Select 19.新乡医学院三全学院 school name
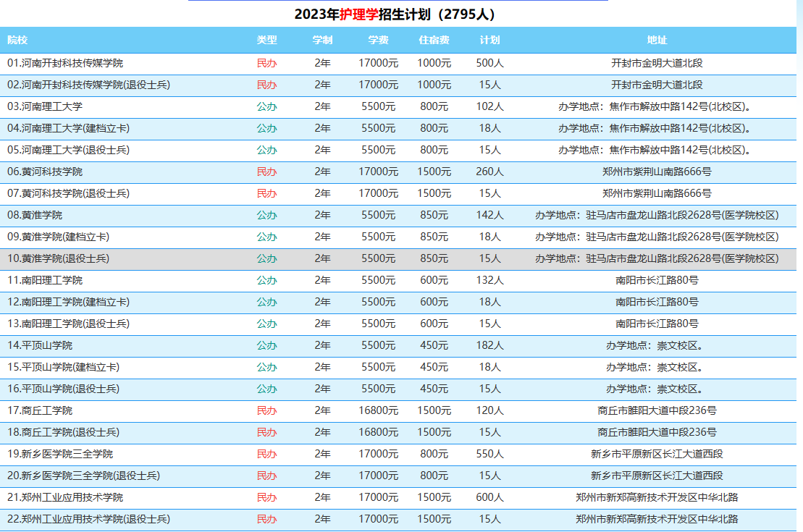 click(x=60, y=454)
